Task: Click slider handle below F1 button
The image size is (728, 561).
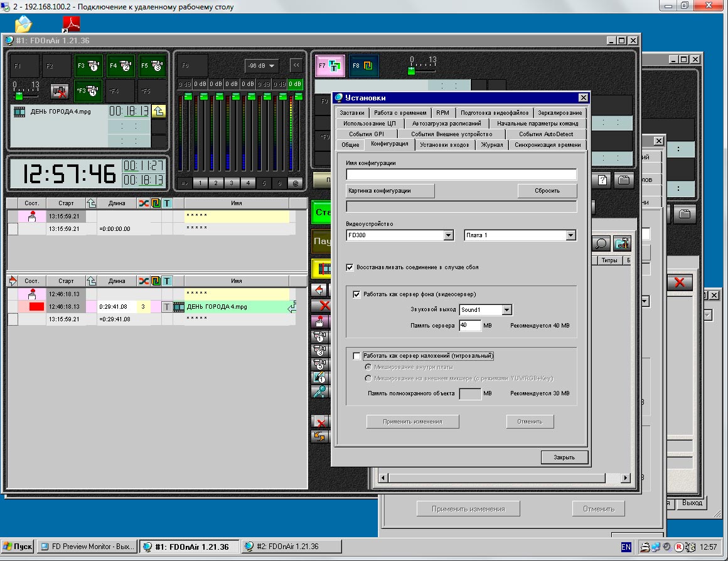Action: tap(19, 95)
